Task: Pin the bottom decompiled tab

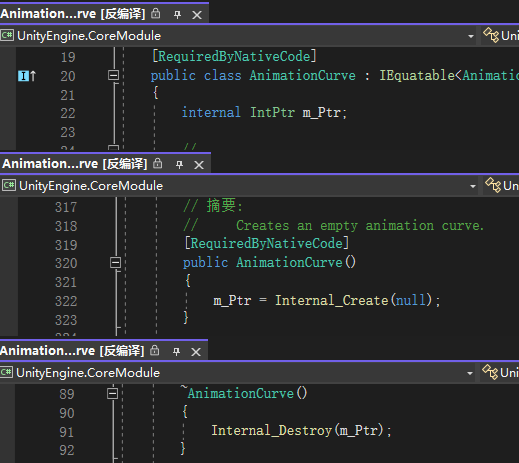Action: [176, 351]
